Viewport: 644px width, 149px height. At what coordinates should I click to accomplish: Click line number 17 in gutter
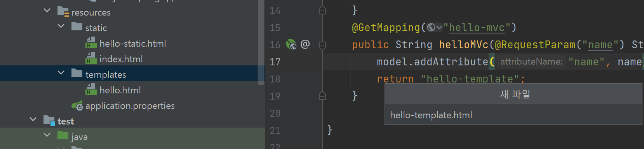click(275, 62)
